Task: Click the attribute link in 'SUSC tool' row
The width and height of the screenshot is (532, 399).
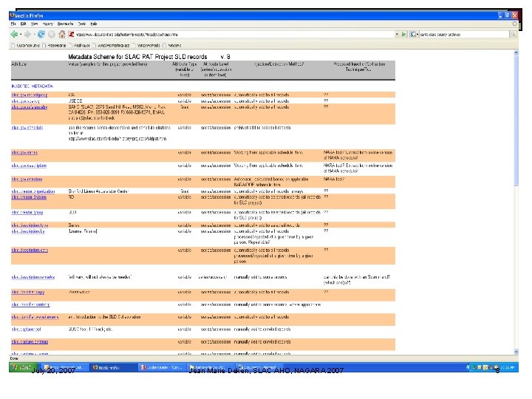Action: (26, 330)
